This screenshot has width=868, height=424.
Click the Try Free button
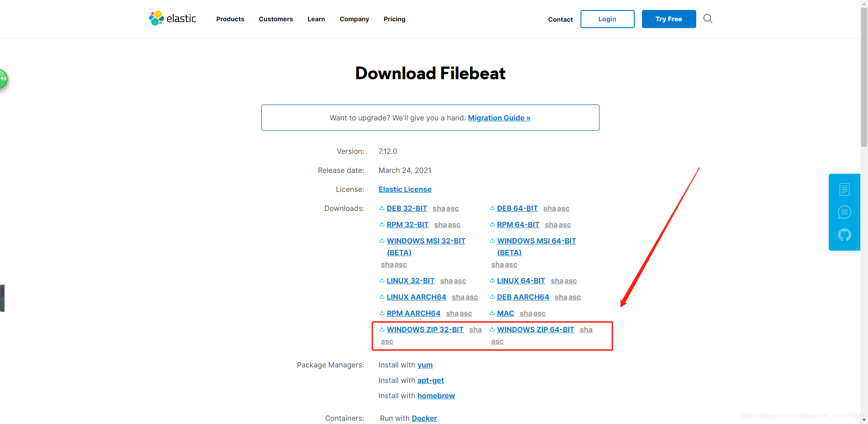click(669, 19)
